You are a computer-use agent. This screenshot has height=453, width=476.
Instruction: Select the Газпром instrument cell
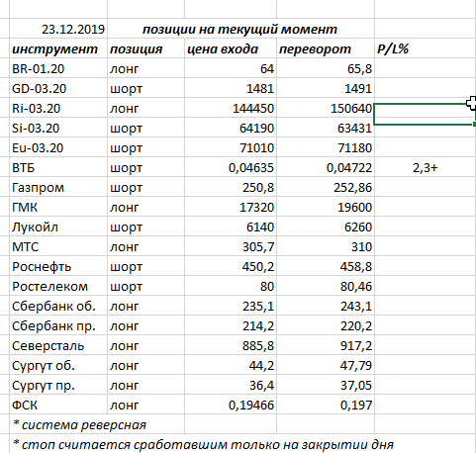coord(58,187)
